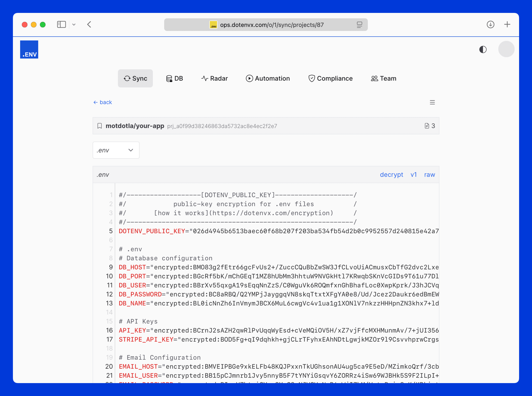Open a new tab with plus icon
This screenshot has height=396, width=532.
click(x=507, y=24)
